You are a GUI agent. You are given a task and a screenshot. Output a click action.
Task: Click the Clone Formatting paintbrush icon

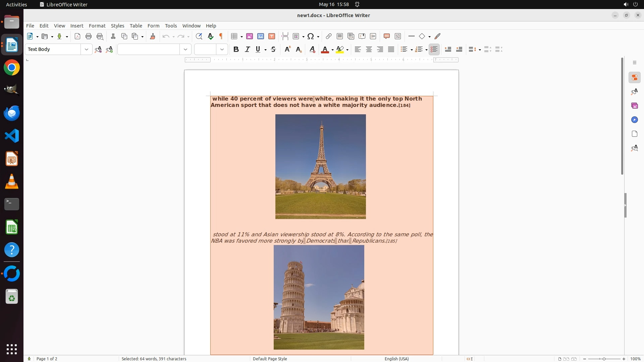(153, 37)
